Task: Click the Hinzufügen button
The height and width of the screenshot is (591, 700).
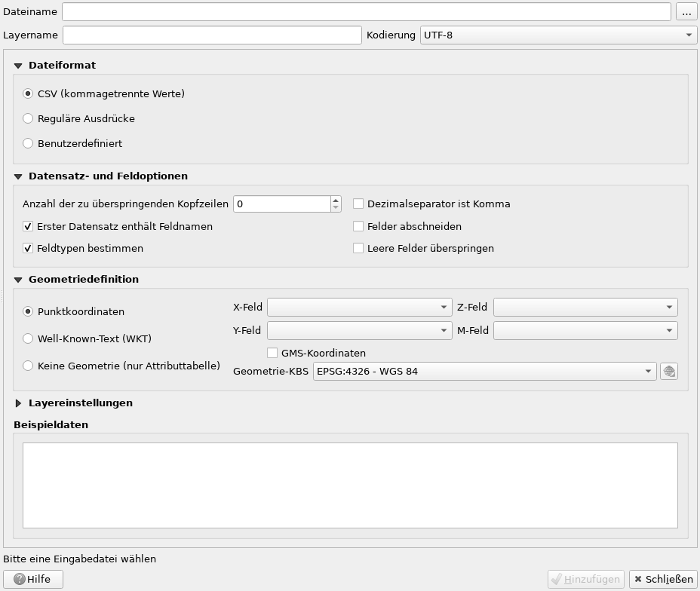Action: tap(585, 579)
